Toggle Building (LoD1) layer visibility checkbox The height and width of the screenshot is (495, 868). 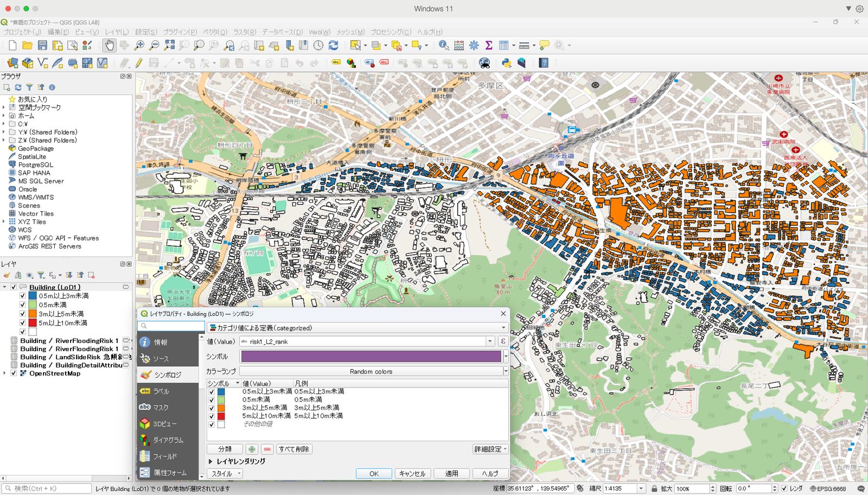14,287
